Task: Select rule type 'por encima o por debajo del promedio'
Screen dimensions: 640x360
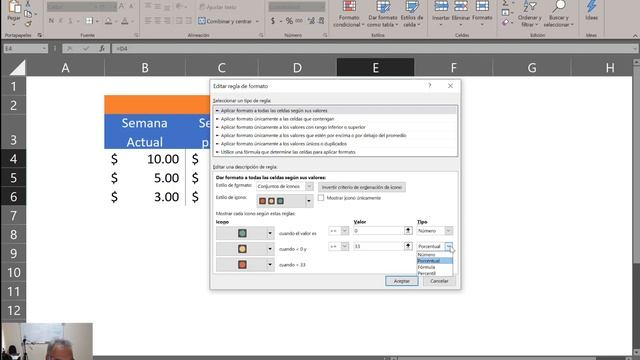Action: (335, 135)
